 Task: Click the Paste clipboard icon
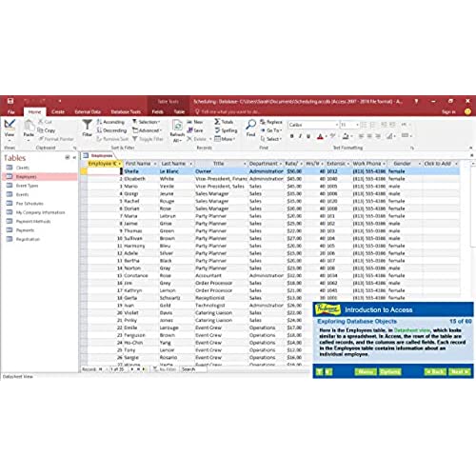29,126
